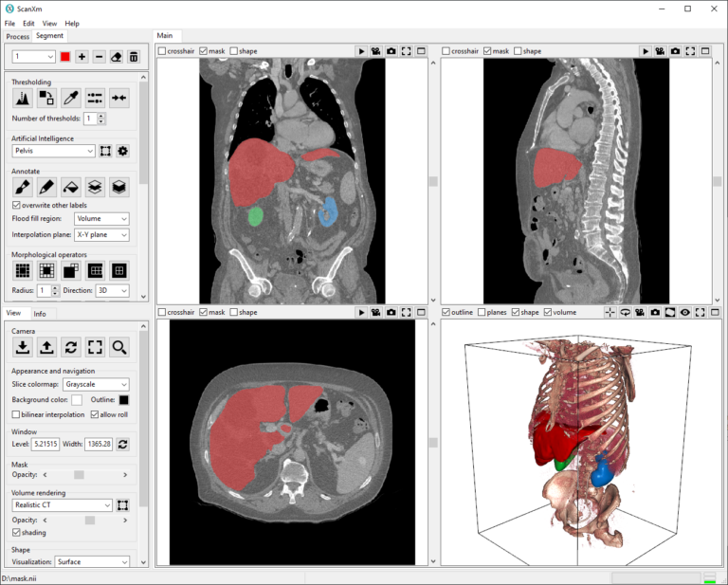Click the first morphological operator icon

(x=23, y=270)
